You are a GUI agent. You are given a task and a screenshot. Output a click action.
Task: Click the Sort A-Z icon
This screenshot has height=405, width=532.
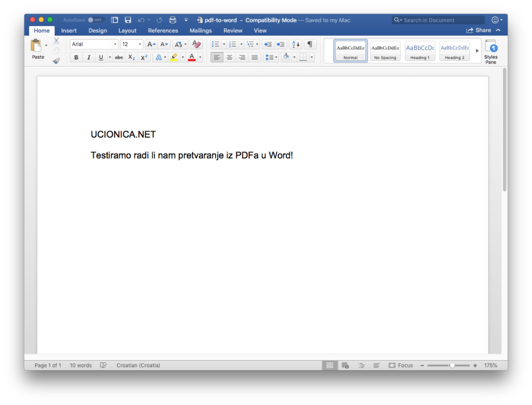click(x=295, y=44)
